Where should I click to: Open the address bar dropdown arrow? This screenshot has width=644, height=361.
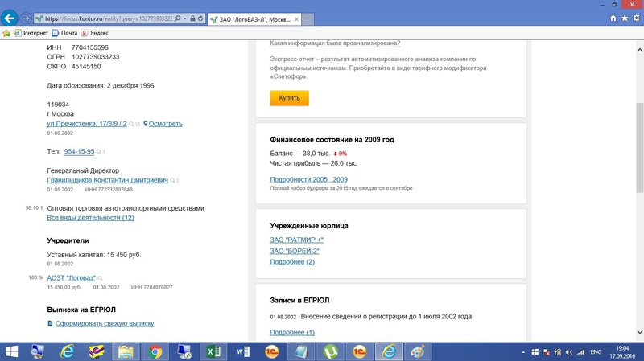(x=185, y=18)
